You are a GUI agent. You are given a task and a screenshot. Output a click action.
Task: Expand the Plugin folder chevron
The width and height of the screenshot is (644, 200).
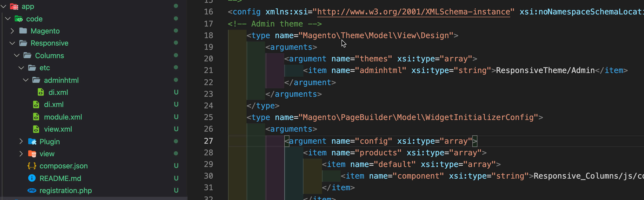[x=21, y=141]
